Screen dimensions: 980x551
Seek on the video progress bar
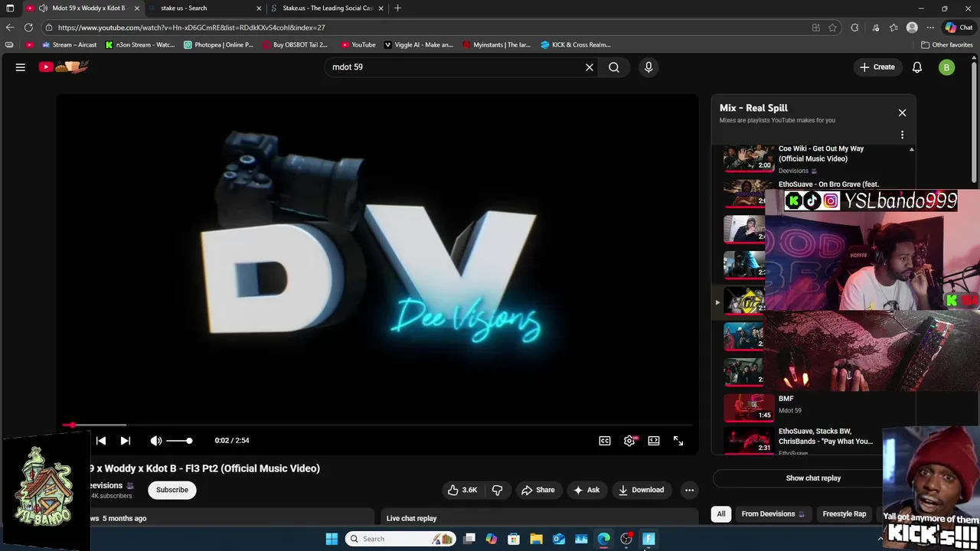(x=377, y=425)
